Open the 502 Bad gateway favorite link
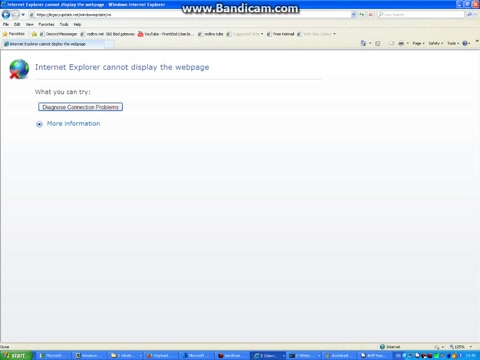 108,34
